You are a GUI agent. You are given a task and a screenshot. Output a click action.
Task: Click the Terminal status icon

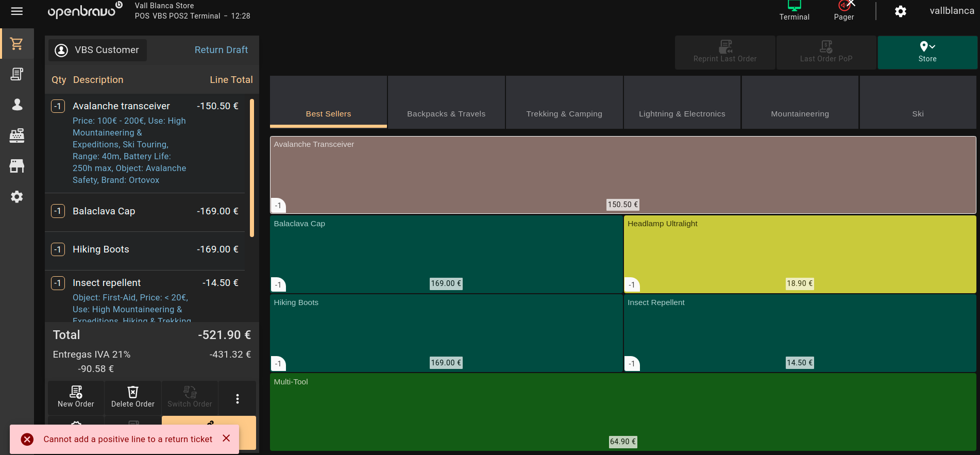pos(794,10)
